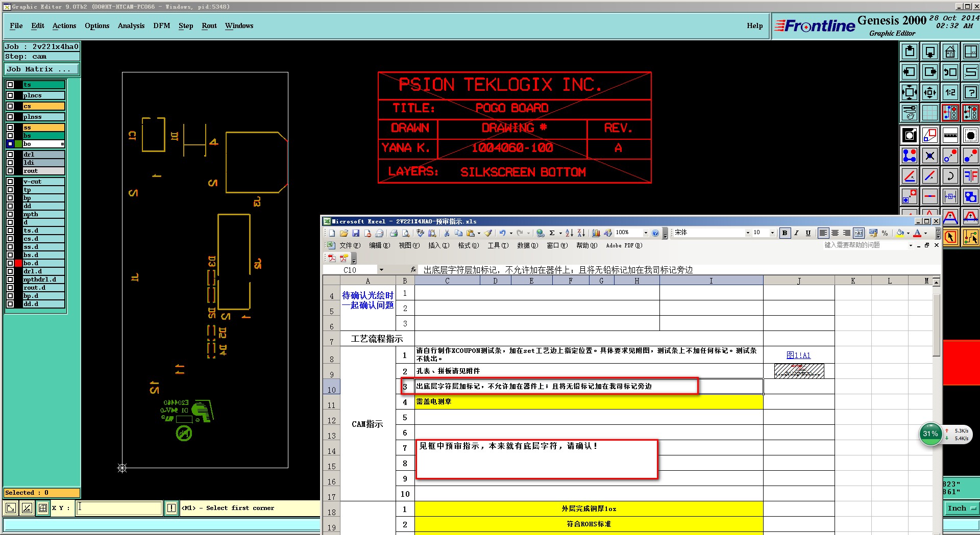Click the Excel Sort Ascending icon
This screenshot has height=535, width=980.
[569, 233]
